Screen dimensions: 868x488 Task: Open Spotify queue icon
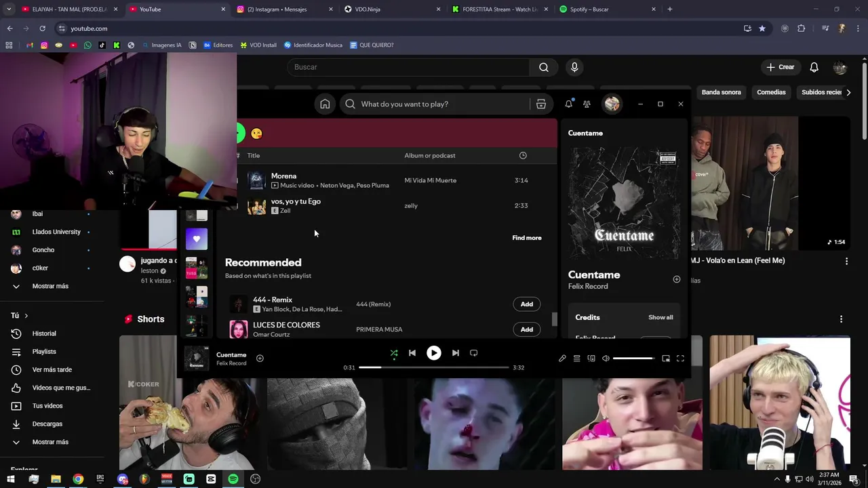576,359
